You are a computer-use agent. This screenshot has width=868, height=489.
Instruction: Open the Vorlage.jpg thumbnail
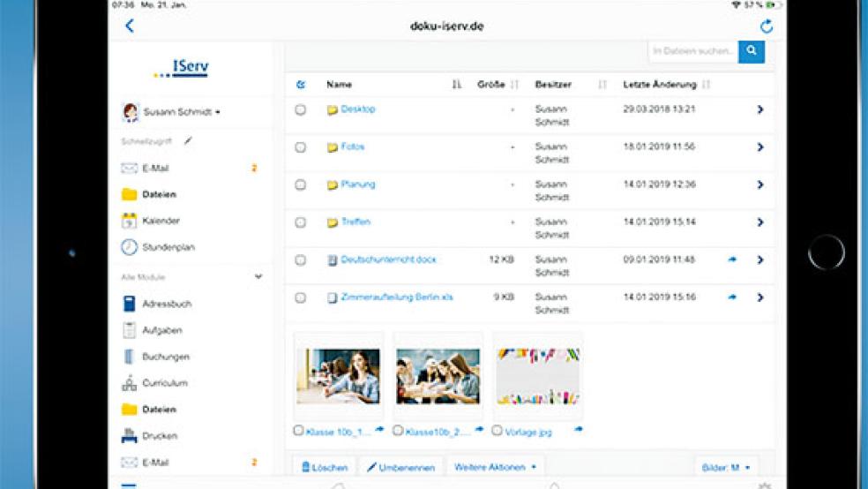537,376
